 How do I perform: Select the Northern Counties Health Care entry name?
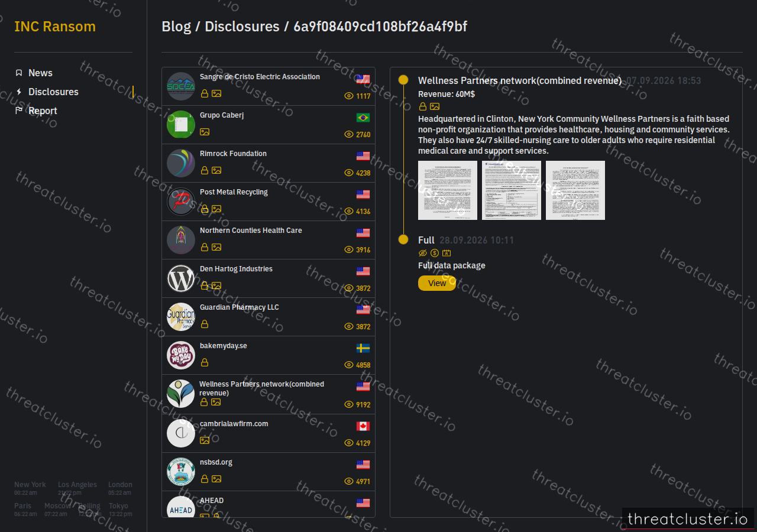point(251,231)
